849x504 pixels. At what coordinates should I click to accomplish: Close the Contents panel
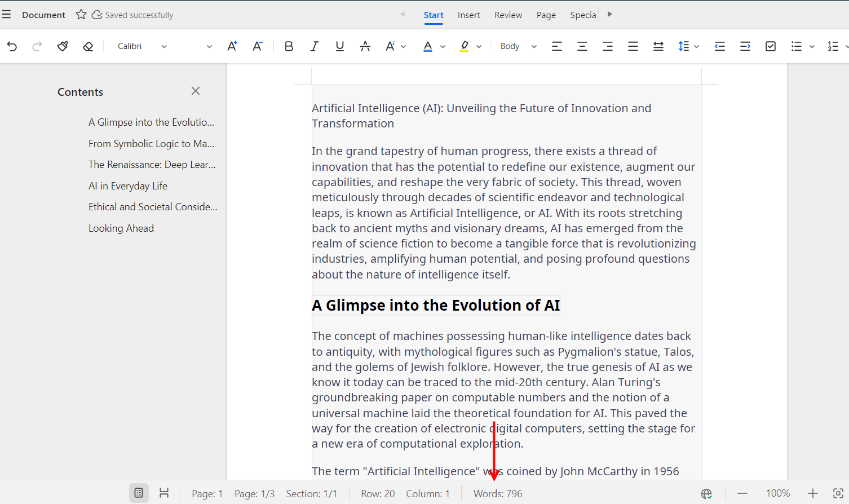[196, 91]
